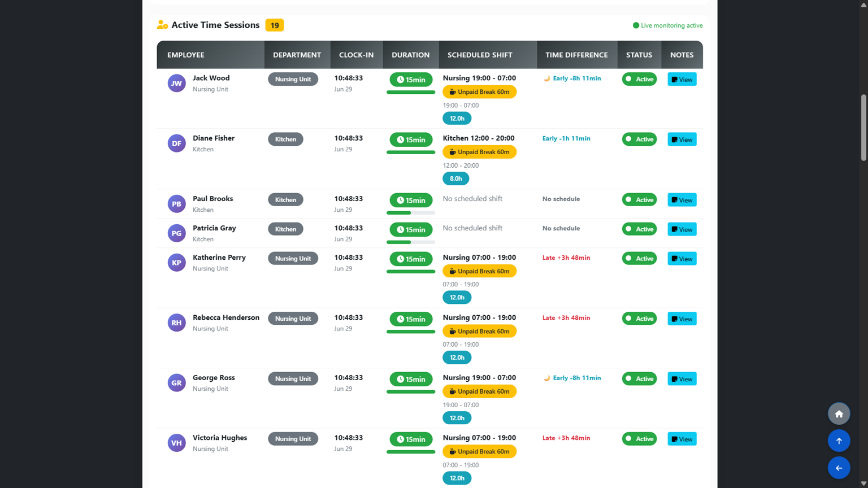Click the Time Difference column header

(577, 55)
